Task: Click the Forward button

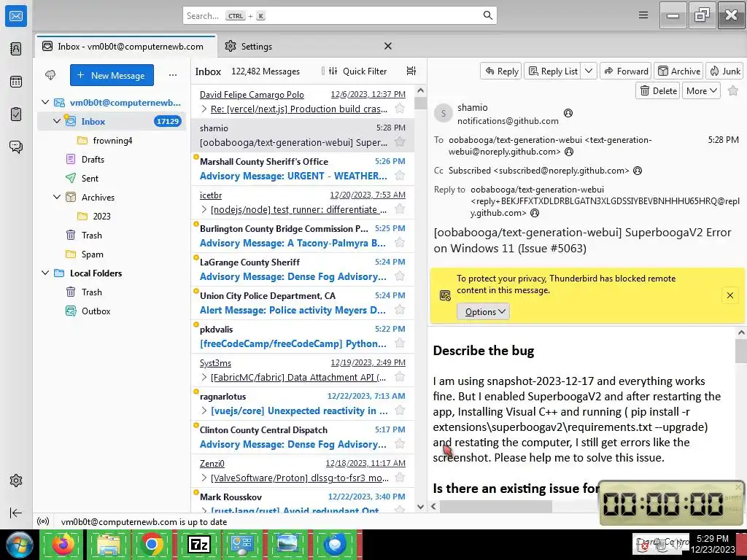Action: pos(626,71)
